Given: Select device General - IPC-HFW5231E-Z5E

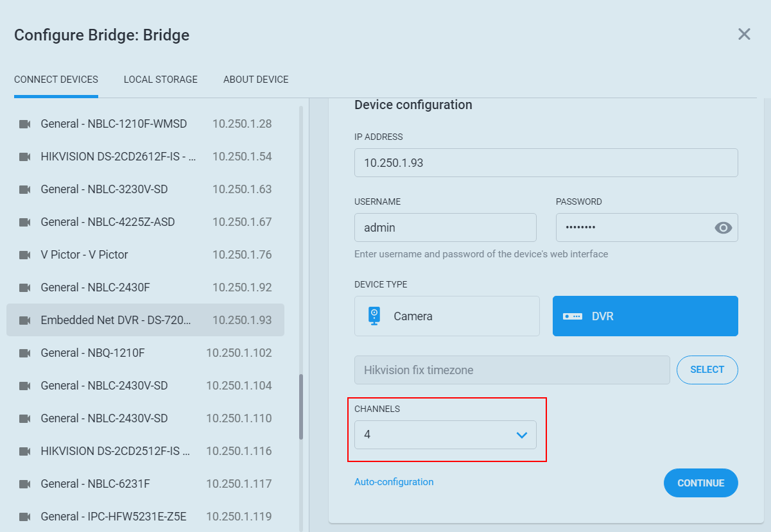Looking at the screenshot, I should pyautogui.click(x=145, y=517).
